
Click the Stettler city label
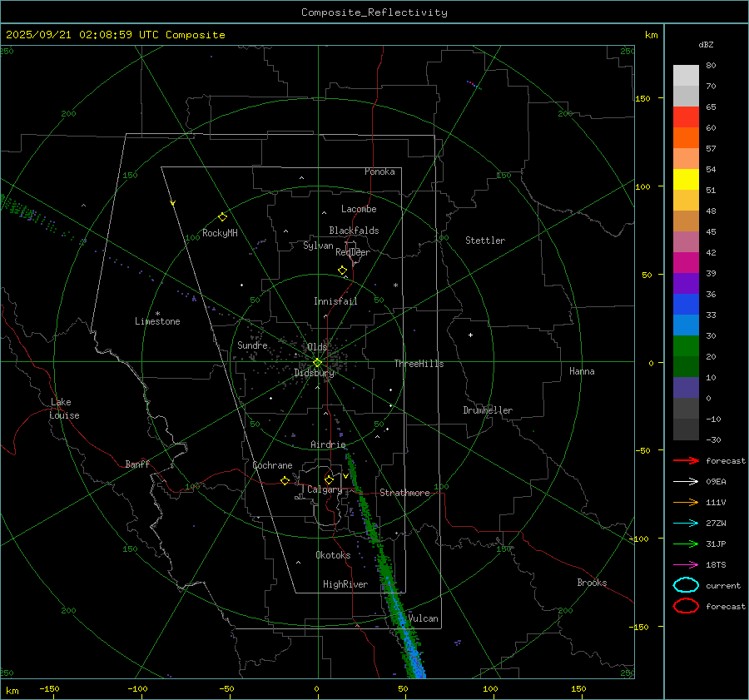[484, 241]
